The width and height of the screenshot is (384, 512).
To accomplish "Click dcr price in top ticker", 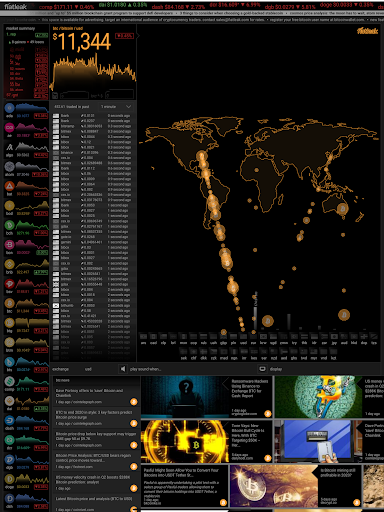I will click(x=235, y=5).
